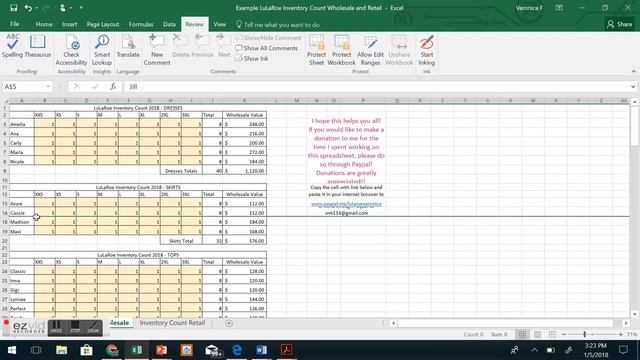Toggle Show Ink
The image size is (640, 360).
(251, 59)
